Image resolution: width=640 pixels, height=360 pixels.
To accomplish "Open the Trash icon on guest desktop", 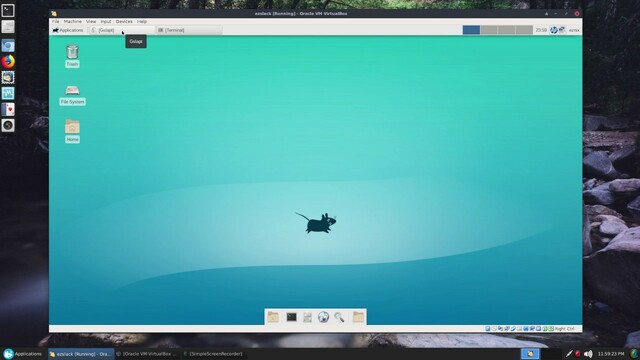I will [x=72, y=56].
